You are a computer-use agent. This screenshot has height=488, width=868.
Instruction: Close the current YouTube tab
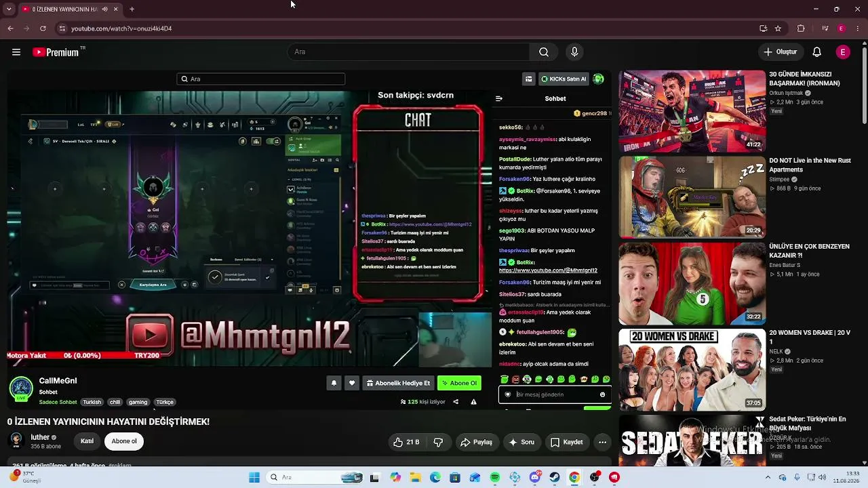(115, 9)
